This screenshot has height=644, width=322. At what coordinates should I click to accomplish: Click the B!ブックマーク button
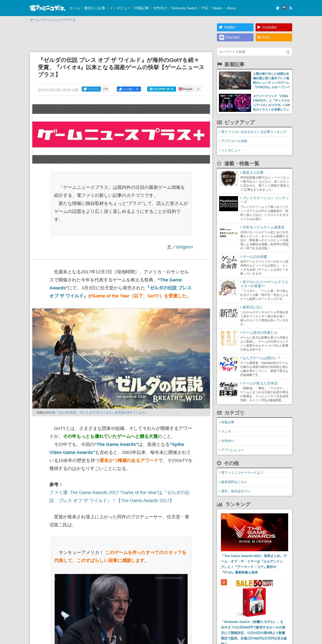point(162,89)
